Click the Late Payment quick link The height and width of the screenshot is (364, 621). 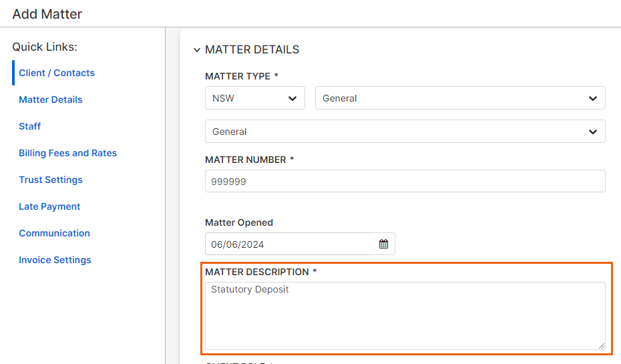point(49,206)
